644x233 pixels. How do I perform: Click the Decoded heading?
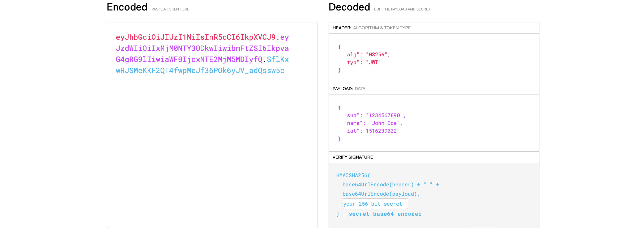click(x=349, y=7)
